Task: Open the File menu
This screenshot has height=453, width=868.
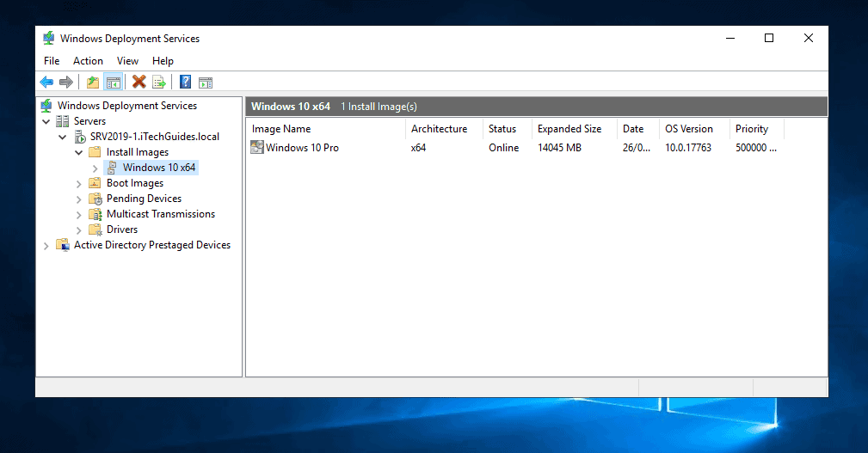Action: [52, 61]
